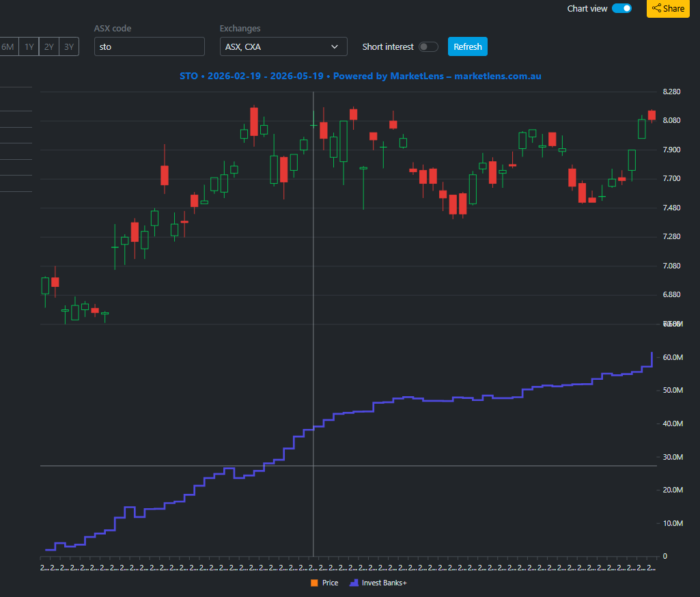
Task: Click the 7.700 price axis label
Action: [671, 178]
